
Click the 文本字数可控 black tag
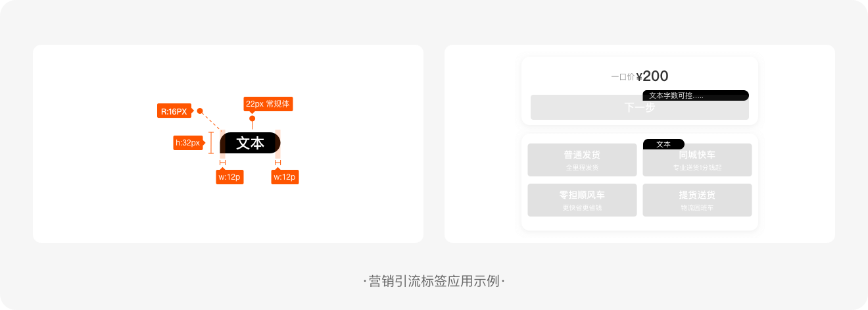pyautogui.click(x=696, y=95)
